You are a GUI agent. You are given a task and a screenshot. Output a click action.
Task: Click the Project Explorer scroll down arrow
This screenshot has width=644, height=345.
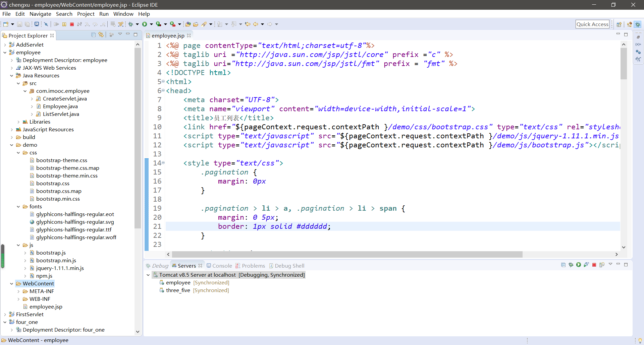[138, 331]
